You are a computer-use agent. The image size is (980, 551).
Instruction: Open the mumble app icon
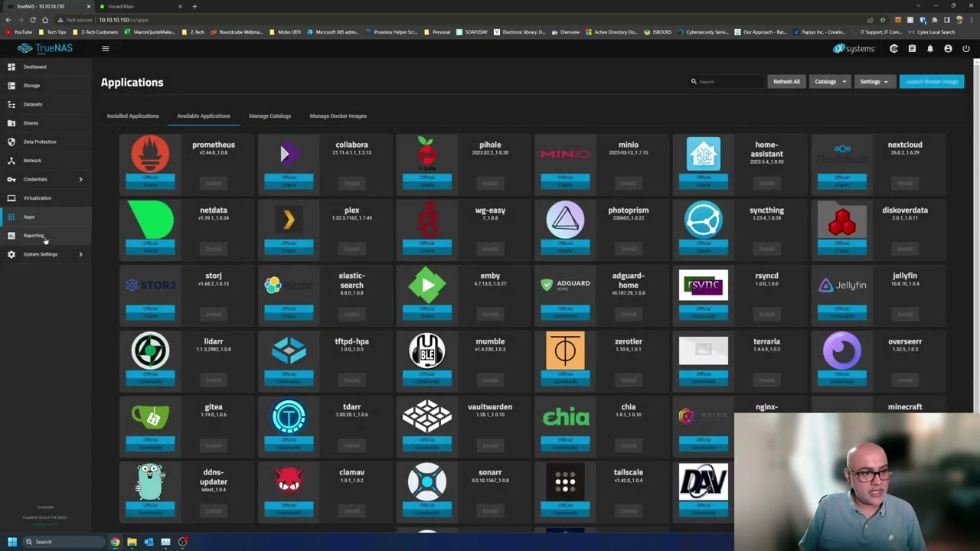pyautogui.click(x=427, y=350)
